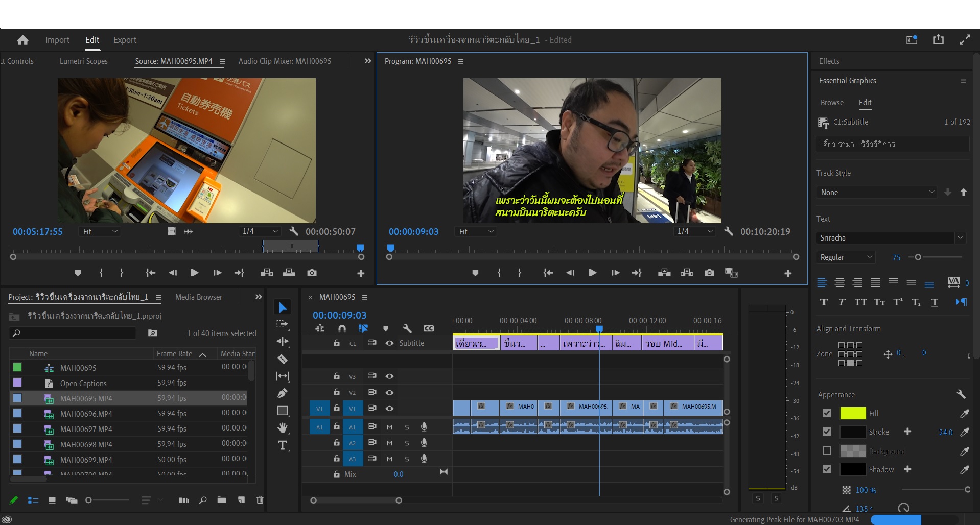Expand overflow panels chevron in Source group
The height and width of the screenshot is (525, 980).
[368, 61]
